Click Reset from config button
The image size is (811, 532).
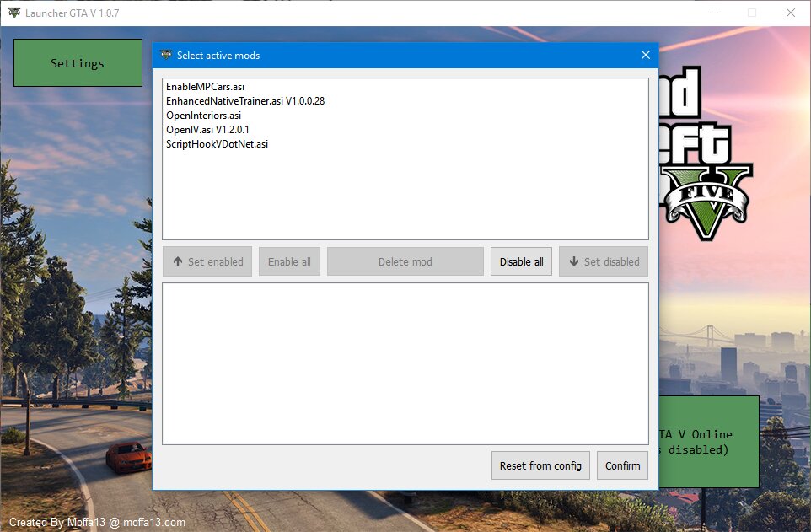pos(540,465)
